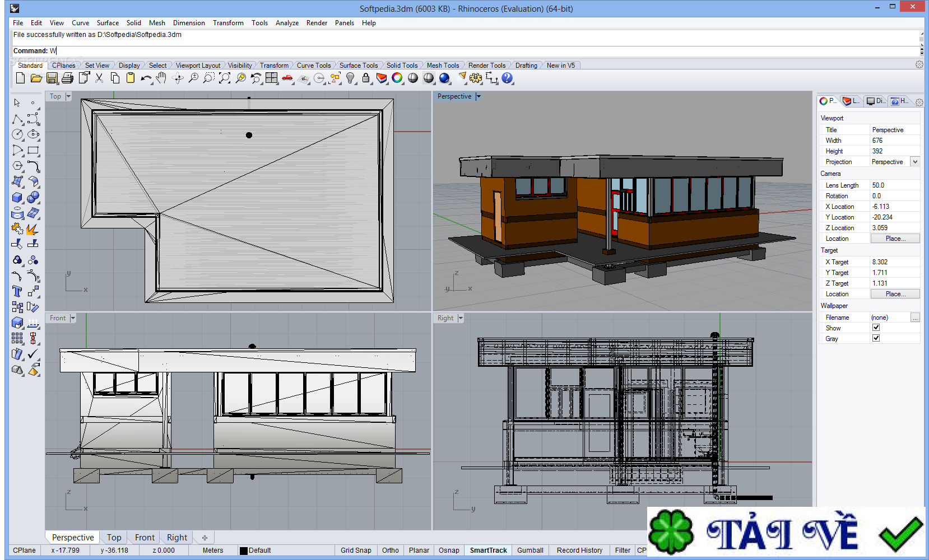Click the Save file icon
Image resolution: width=929 pixels, height=560 pixels.
(52, 78)
